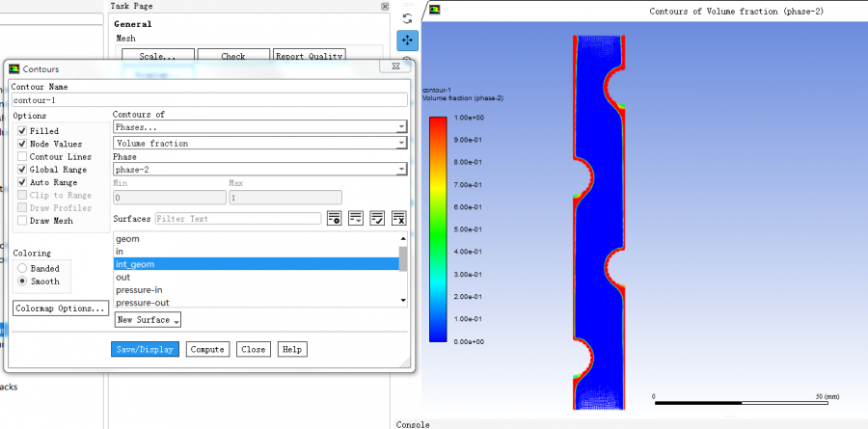Click the surface filter toggle icon
Image resolution: width=868 pixels, height=429 pixels.
335,219
